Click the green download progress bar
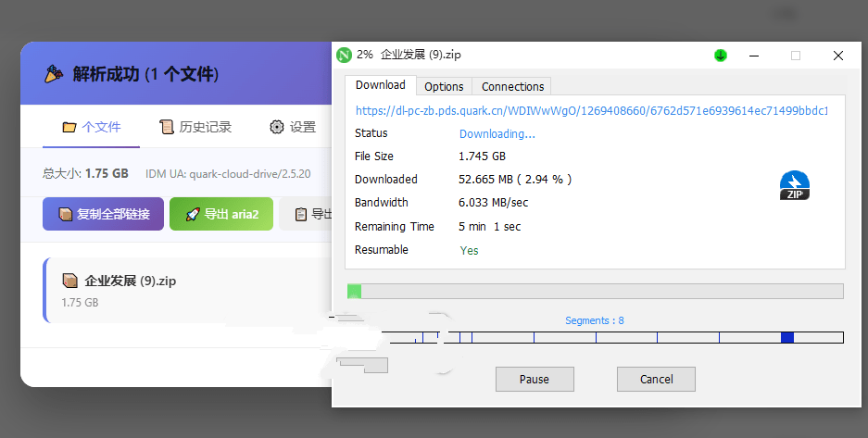The width and height of the screenshot is (868, 438). pyautogui.click(x=595, y=292)
